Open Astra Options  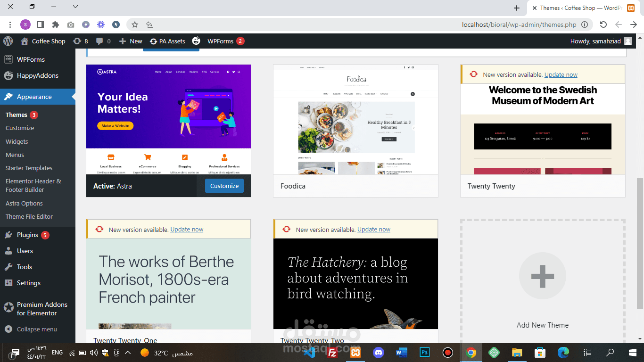coord(24,203)
